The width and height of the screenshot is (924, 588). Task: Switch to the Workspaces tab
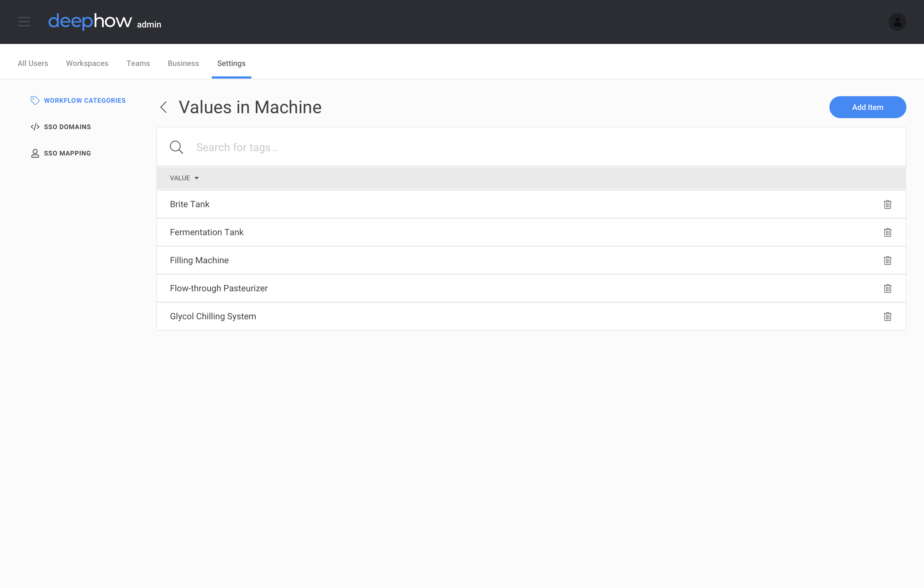tap(87, 63)
